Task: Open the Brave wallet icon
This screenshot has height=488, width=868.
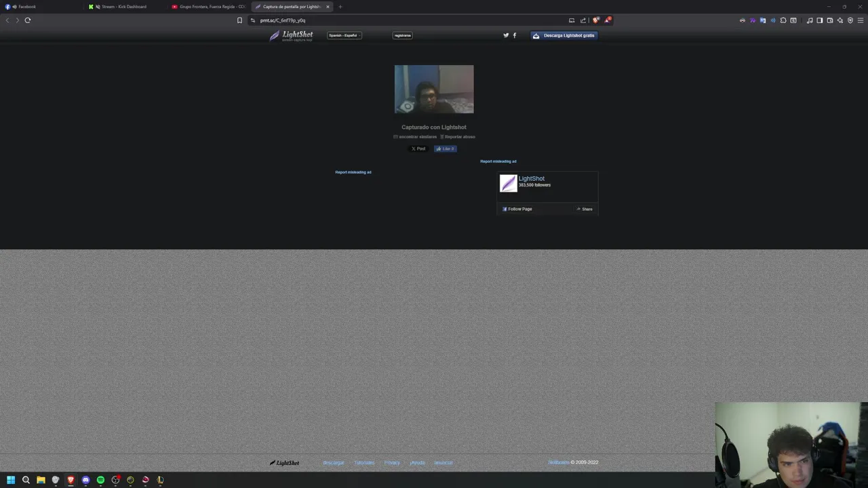Action: (830, 20)
